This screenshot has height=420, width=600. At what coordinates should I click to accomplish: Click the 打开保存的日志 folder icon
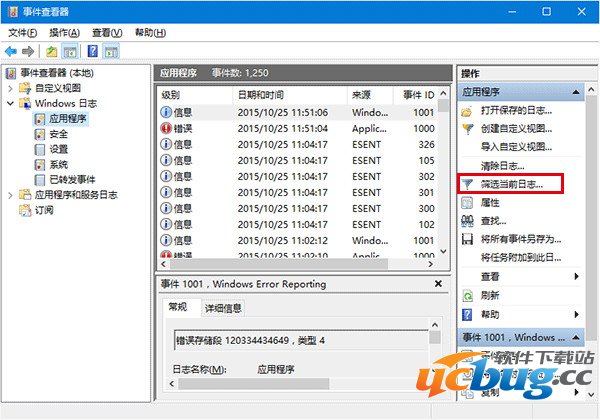(467, 110)
